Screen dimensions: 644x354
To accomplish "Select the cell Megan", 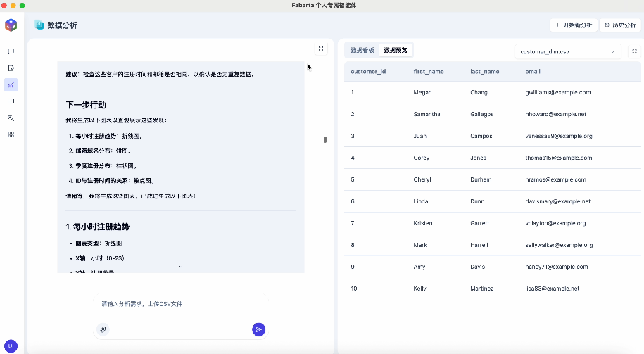I will pos(422,92).
